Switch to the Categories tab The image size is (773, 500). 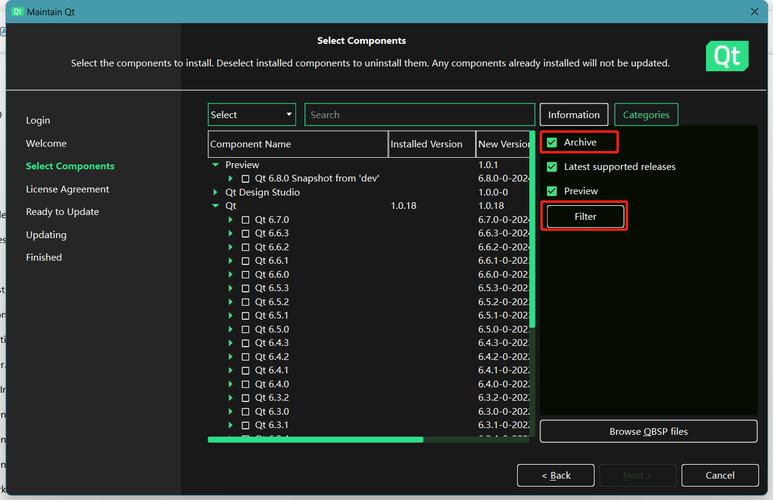coord(646,114)
